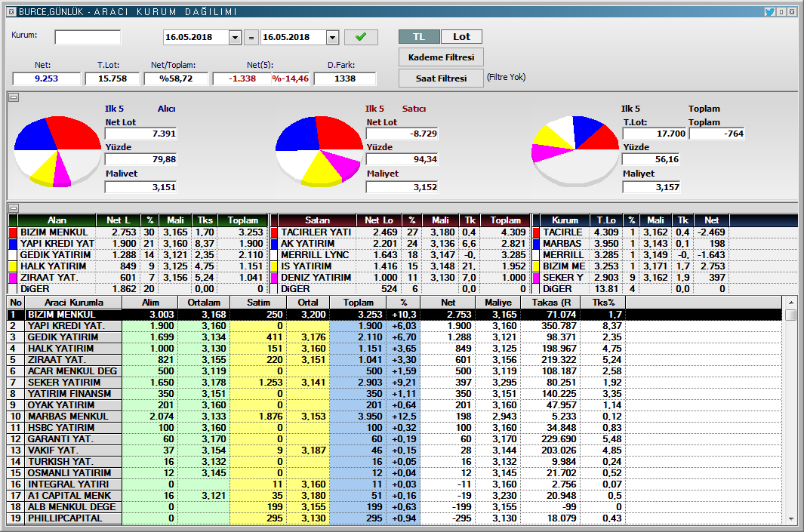The image size is (804, 532).
Task: Switch to Lot view
Action: tap(461, 37)
